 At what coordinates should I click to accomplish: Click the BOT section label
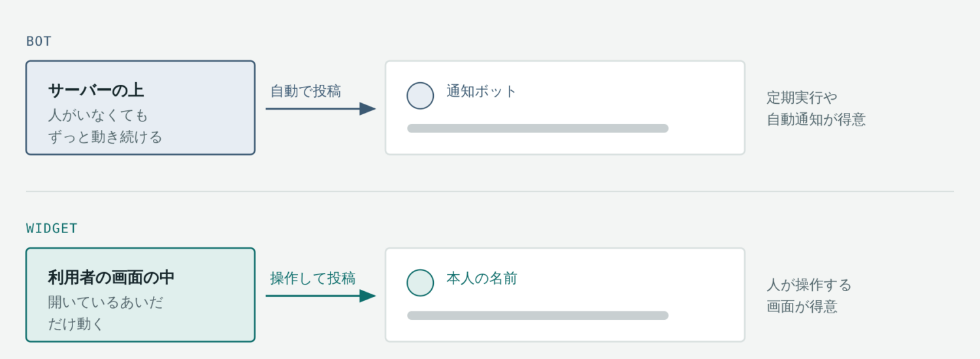[x=39, y=41]
